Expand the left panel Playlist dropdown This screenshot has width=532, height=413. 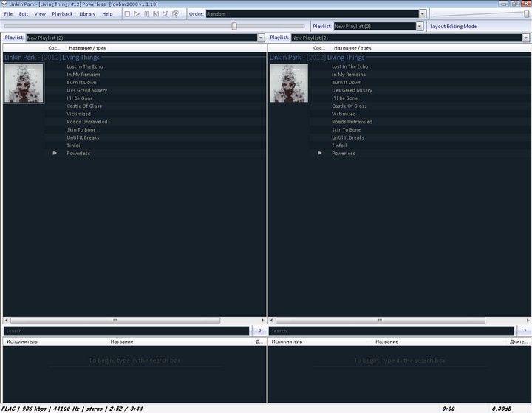261,38
